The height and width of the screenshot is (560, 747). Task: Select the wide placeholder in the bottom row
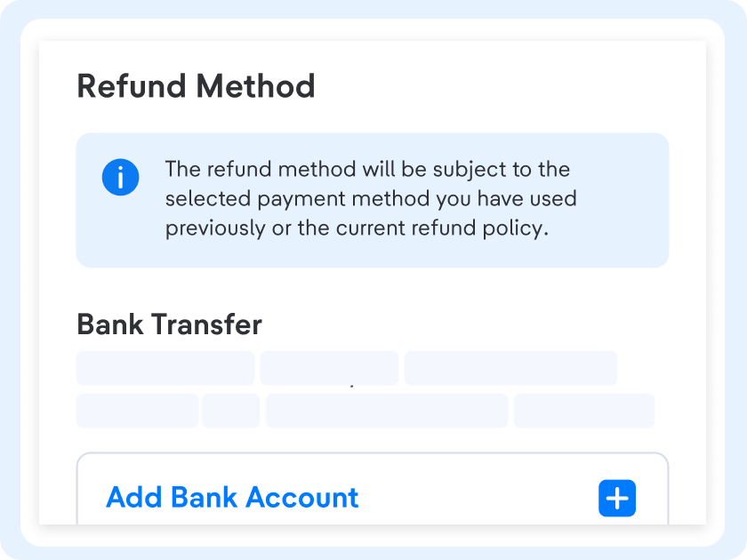(386, 411)
